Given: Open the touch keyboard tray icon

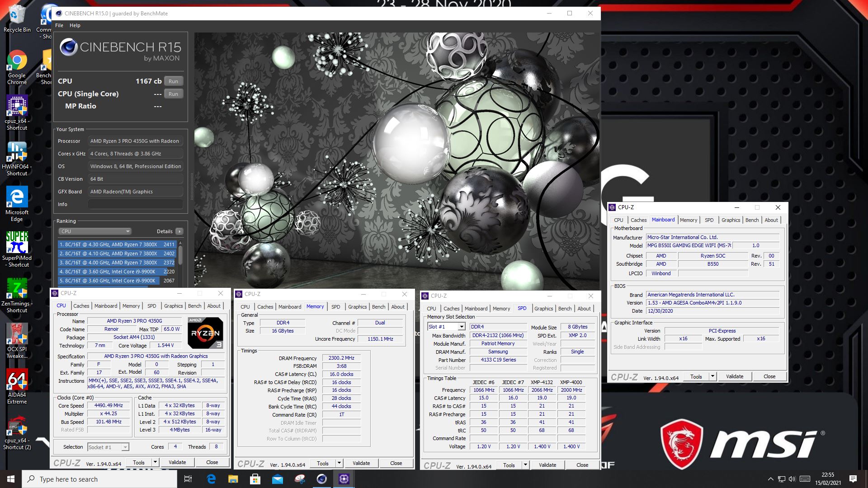Looking at the screenshot, I should coord(805,479).
